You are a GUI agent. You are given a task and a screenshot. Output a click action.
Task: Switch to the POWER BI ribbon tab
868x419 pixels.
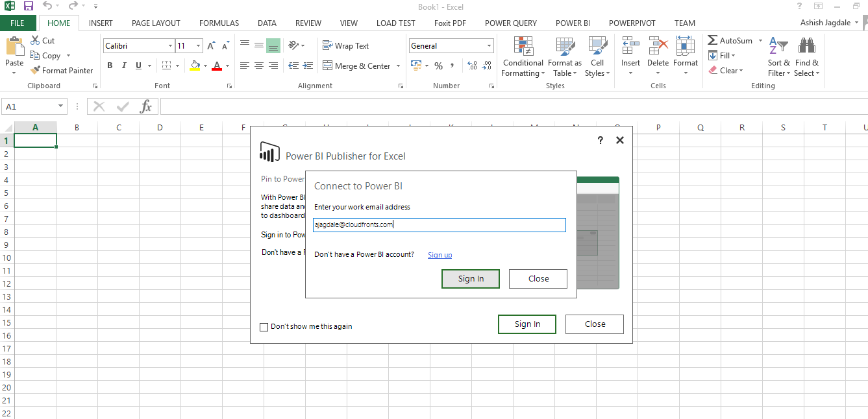pyautogui.click(x=573, y=23)
